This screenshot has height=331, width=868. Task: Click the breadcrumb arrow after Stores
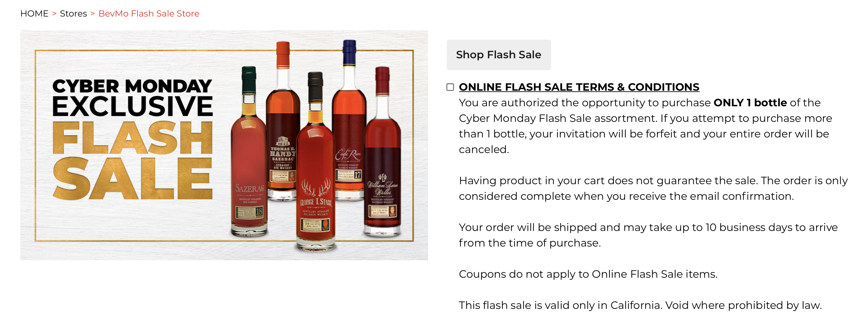(93, 13)
